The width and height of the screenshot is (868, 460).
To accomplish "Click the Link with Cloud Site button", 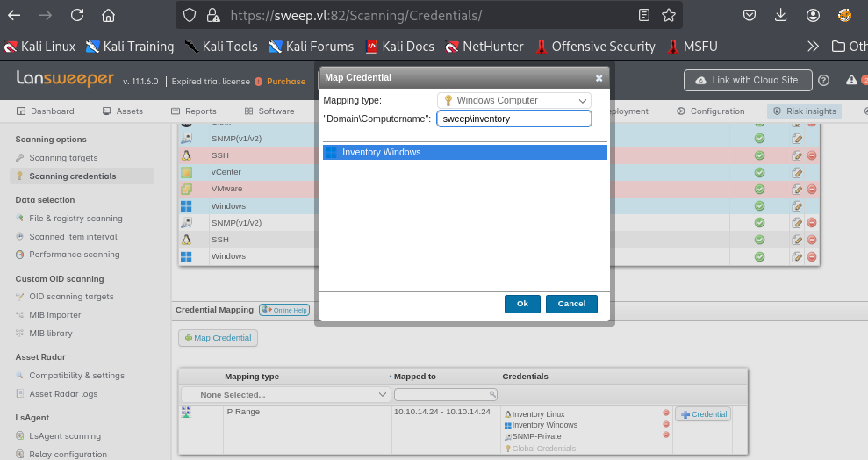I will click(x=747, y=80).
